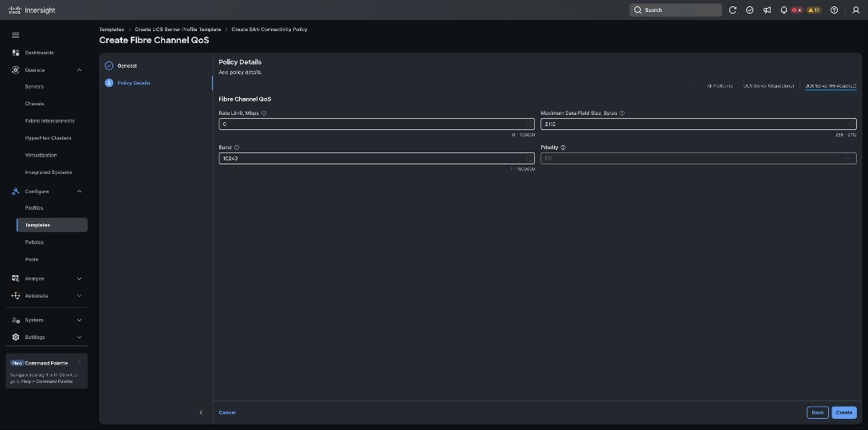Click the System section icon
This screenshot has height=430, width=868.
click(x=15, y=320)
